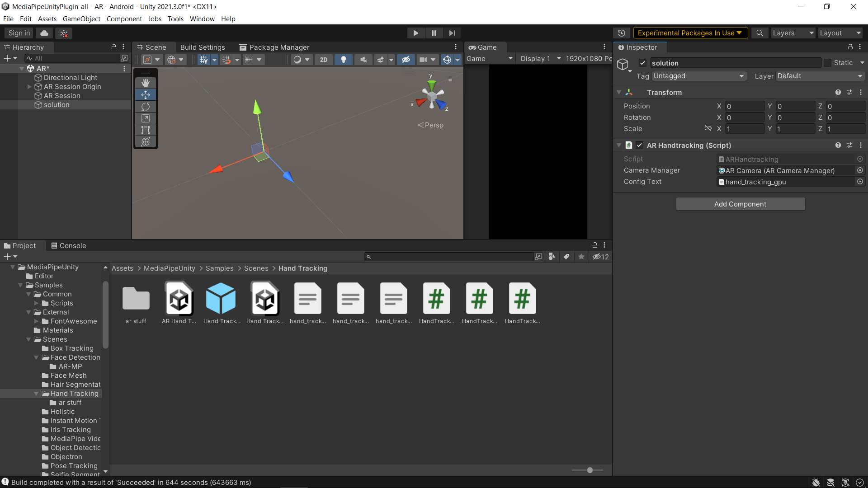Screen dimensions: 868x488
Task: Switch to the Console tab
Action: pyautogui.click(x=68, y=245)
